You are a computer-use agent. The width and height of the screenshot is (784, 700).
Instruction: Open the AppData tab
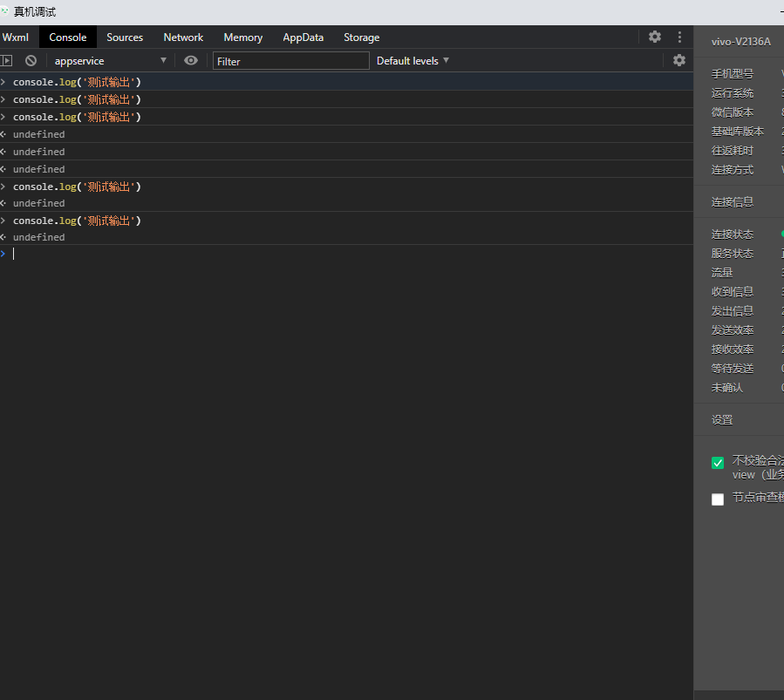pos(303,37)
